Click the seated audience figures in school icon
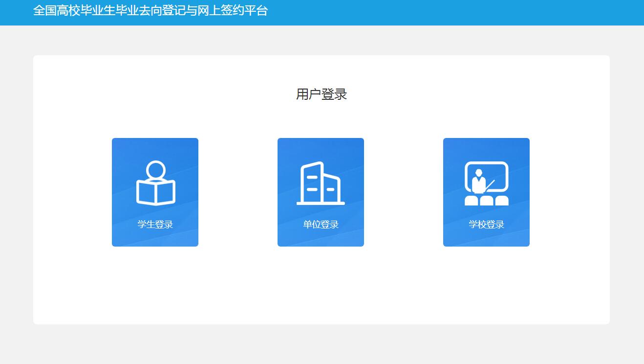Screen dimensions: 644x364 coord(486,201)
